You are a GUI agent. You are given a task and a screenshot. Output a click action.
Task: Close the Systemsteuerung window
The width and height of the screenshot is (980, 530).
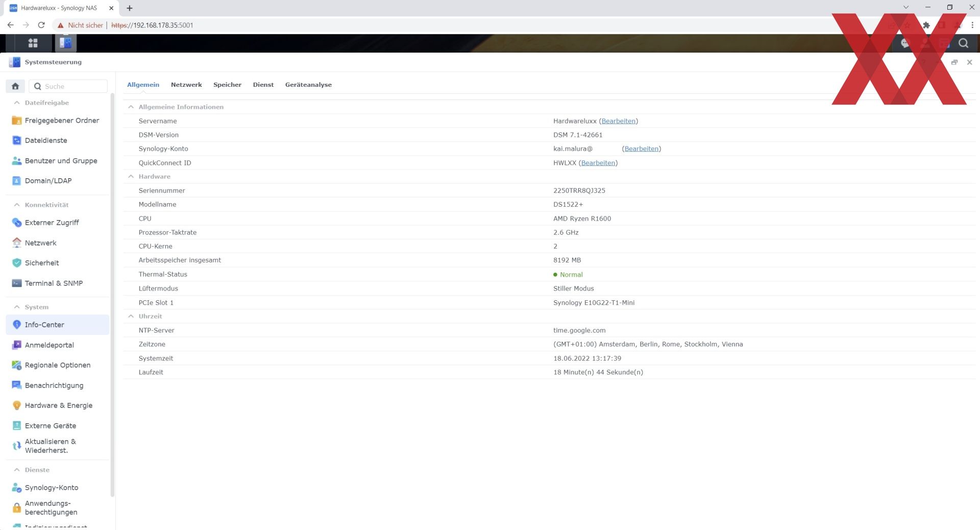point(969,62)
